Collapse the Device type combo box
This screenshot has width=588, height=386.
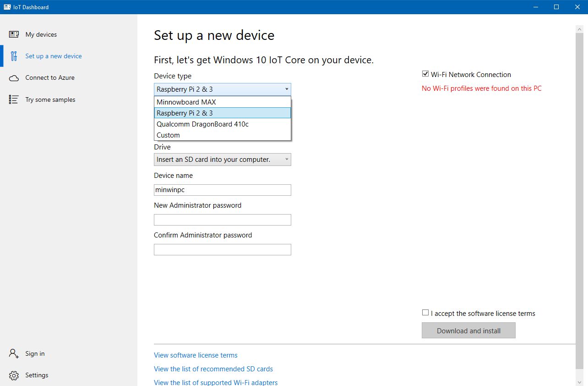pos(223,89)
